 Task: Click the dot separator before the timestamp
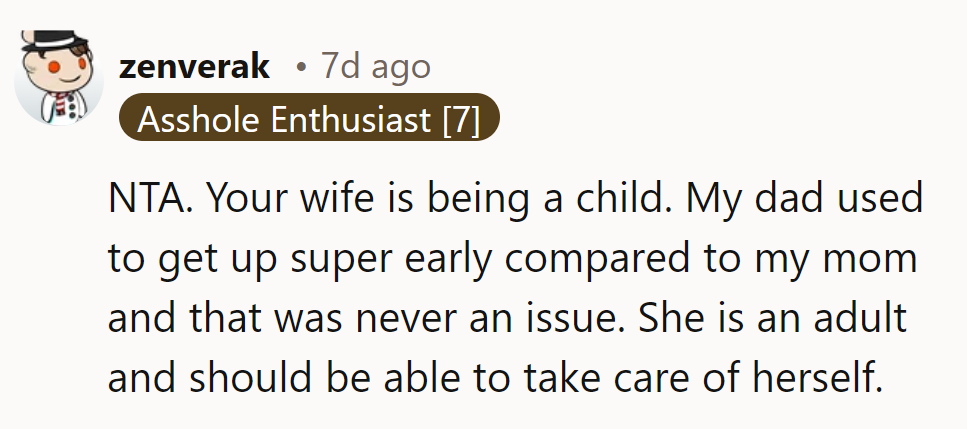coord(301,68)
